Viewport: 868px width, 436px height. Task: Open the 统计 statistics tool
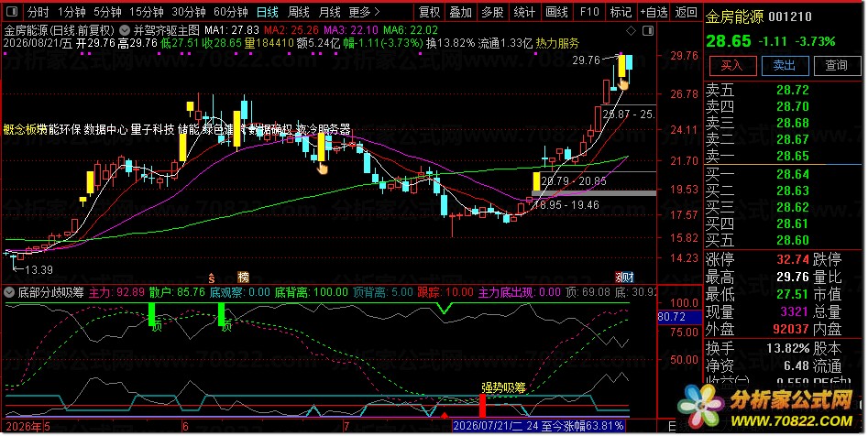pos(524,12)
